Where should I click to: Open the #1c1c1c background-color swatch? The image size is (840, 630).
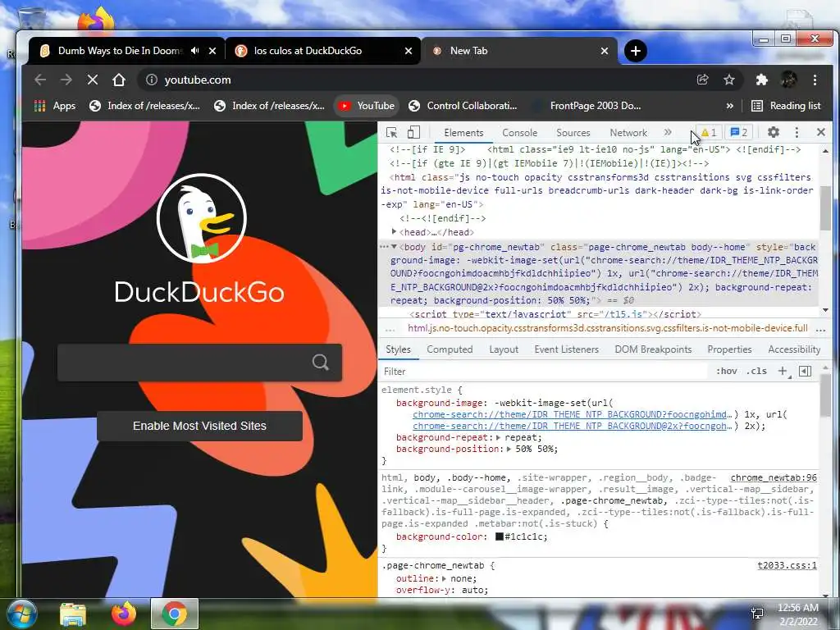tap(500, 536)
